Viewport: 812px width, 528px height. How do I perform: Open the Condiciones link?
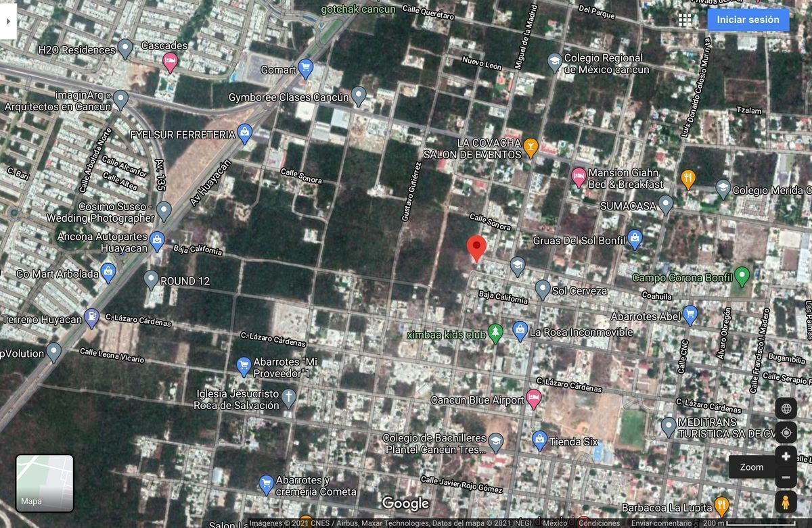(599, 523)
